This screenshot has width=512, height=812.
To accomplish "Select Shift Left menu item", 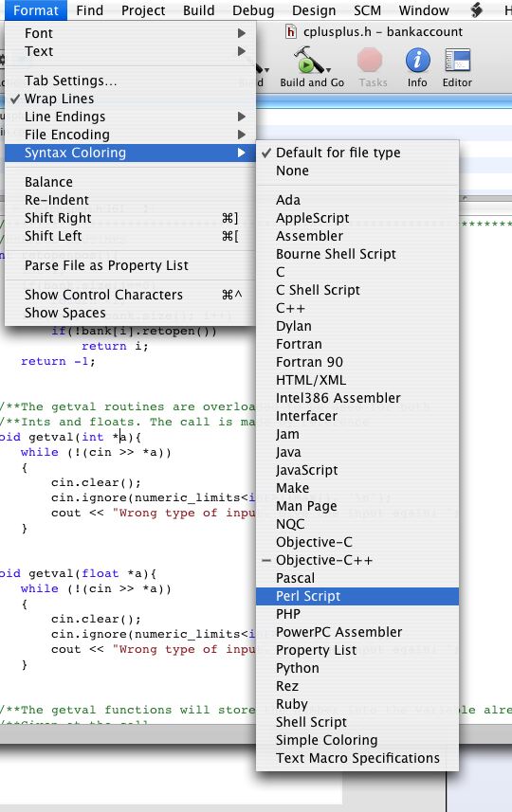I will click(x=130, y=236).
